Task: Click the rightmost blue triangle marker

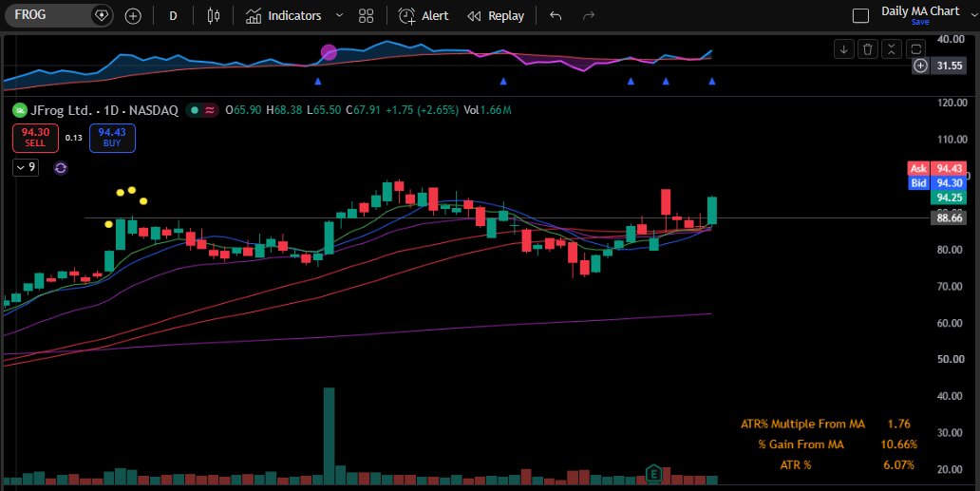Action: [x=712, y=82]
